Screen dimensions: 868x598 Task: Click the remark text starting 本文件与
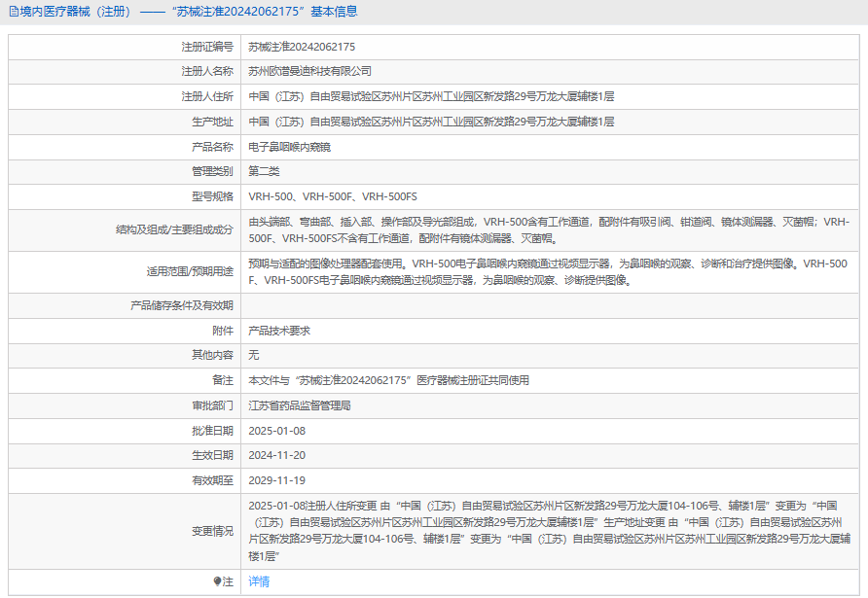click(388, 380)
